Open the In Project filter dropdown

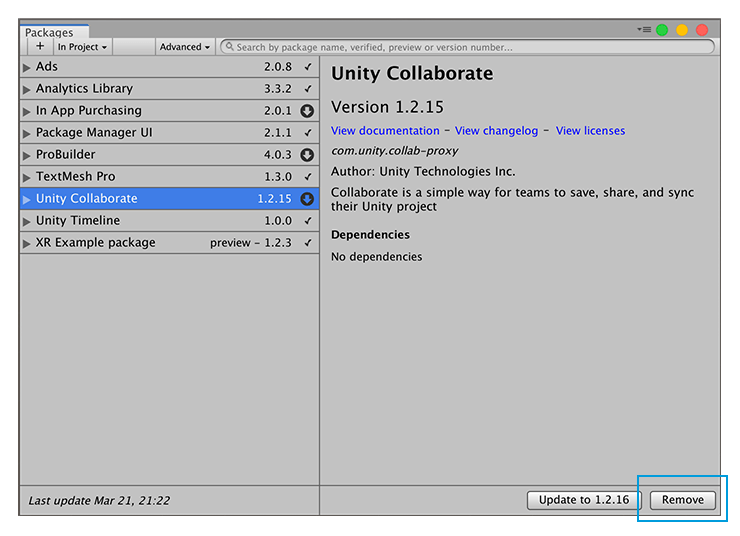click(x=82, y=47)
